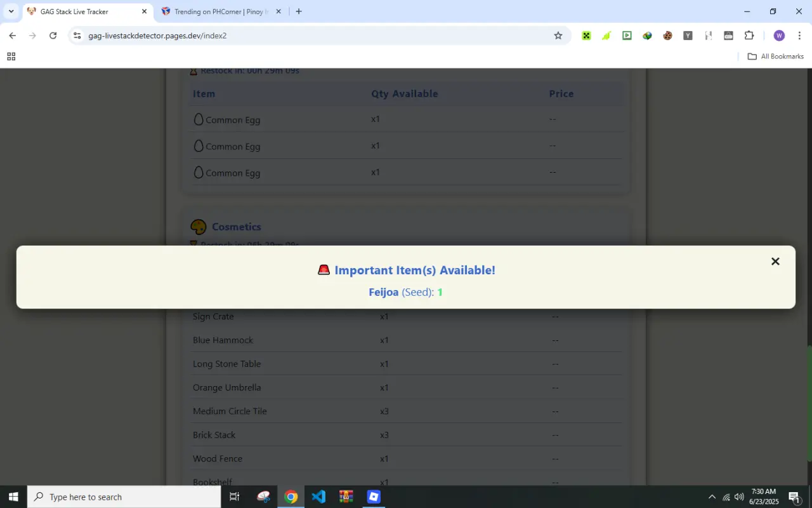
Task: Click the Brick Stack row
Action: point(406,434)
